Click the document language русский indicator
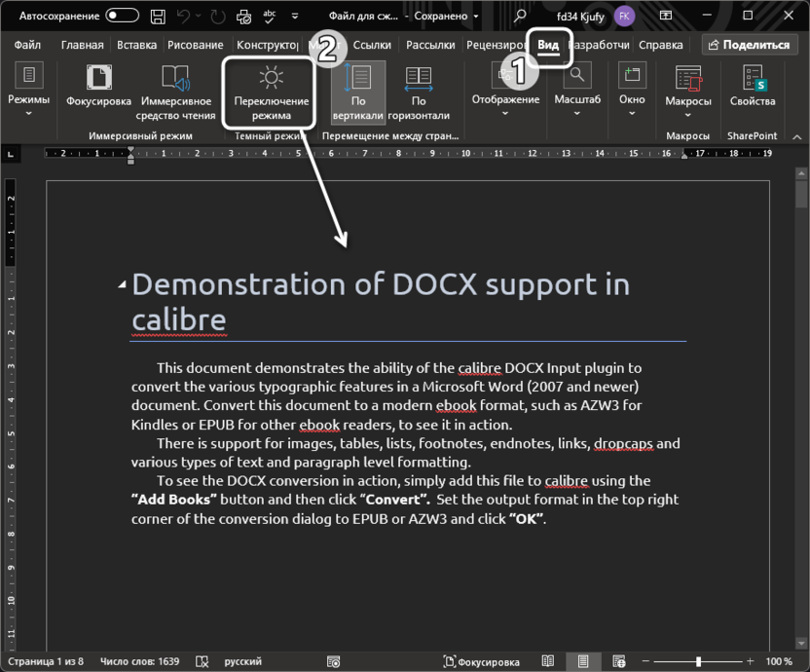 (242, 661)
